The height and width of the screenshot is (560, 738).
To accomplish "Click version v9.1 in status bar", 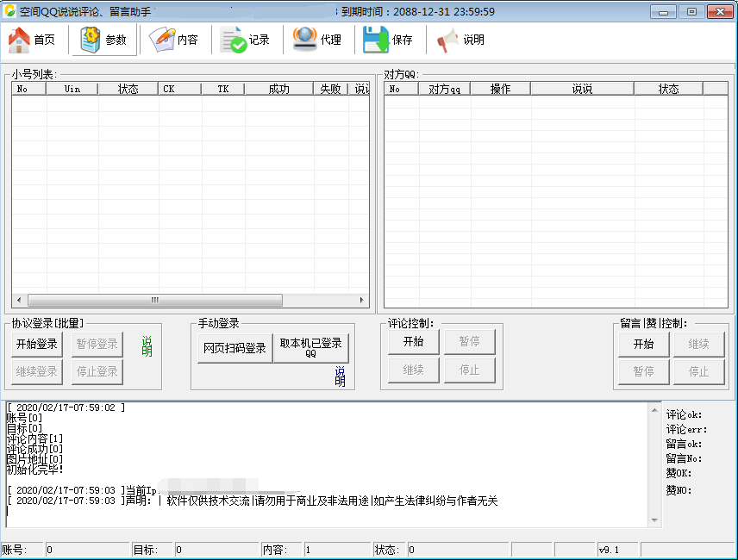I will click(618, 550).
